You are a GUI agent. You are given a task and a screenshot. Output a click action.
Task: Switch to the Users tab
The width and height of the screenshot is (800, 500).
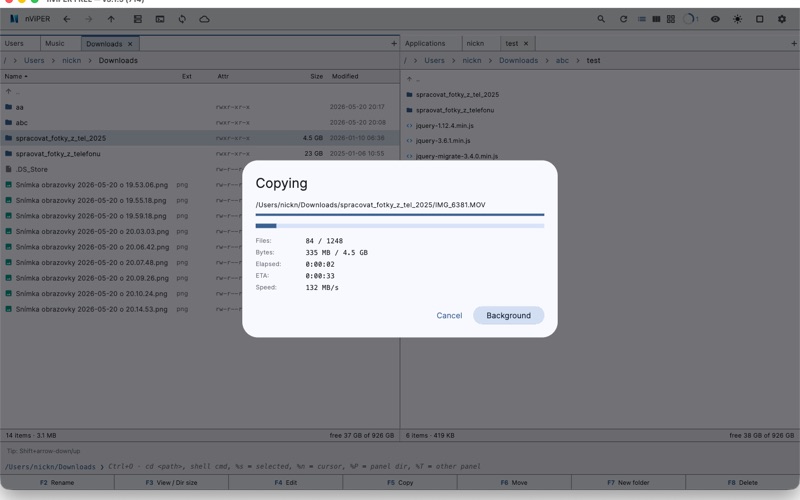pyautogui.click(x=14, y=43)
